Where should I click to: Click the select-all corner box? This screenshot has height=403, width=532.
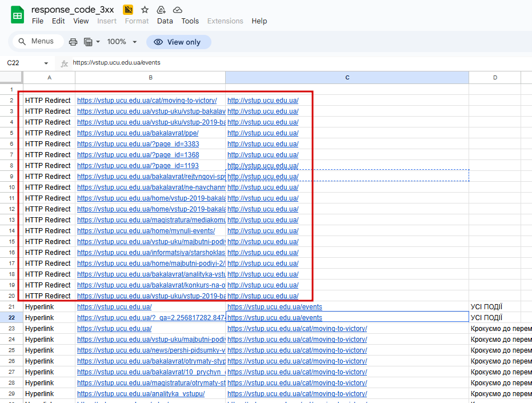[11, 77]
